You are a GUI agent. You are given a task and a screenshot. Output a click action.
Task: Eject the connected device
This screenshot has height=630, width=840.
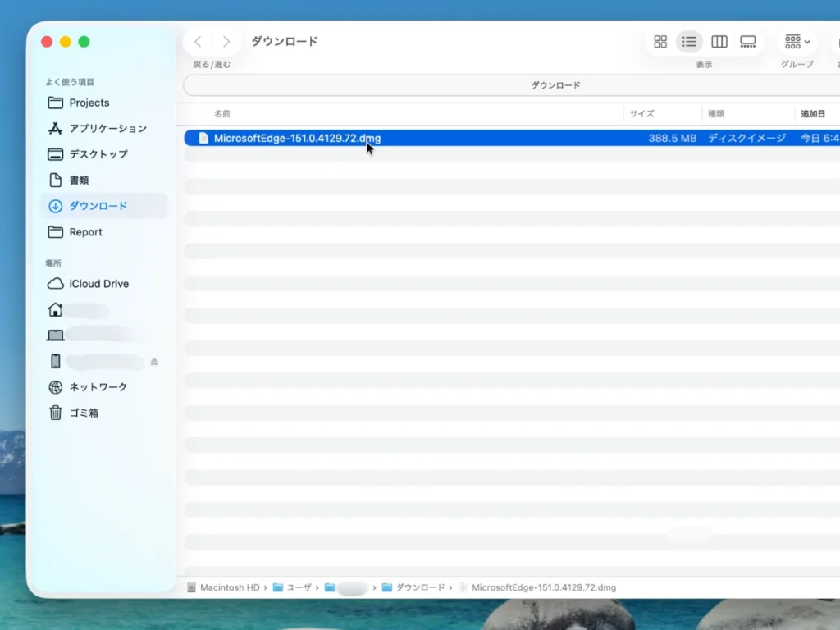pyautogui.click(x=154, y=362)
